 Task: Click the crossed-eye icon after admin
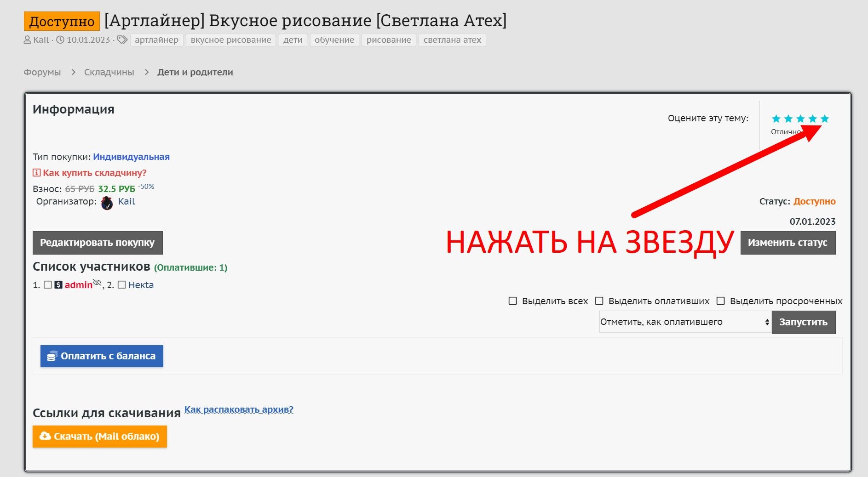point(97,283)
